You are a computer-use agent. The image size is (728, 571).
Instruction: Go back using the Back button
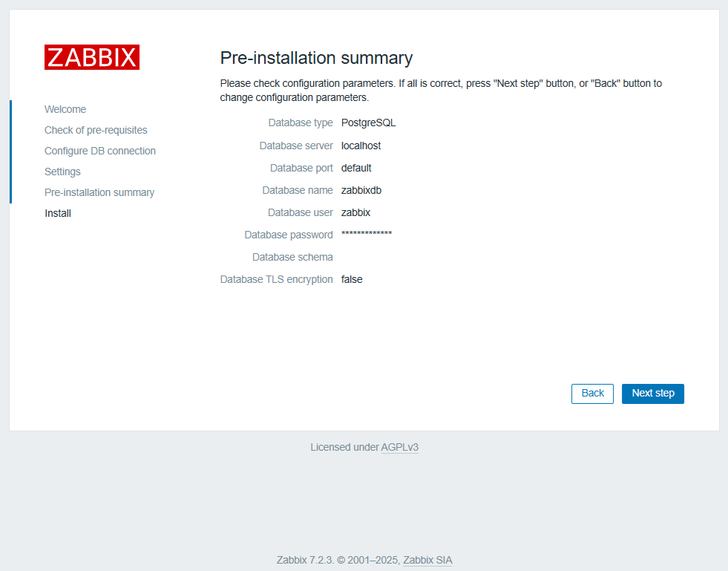(x=592, y=394)
